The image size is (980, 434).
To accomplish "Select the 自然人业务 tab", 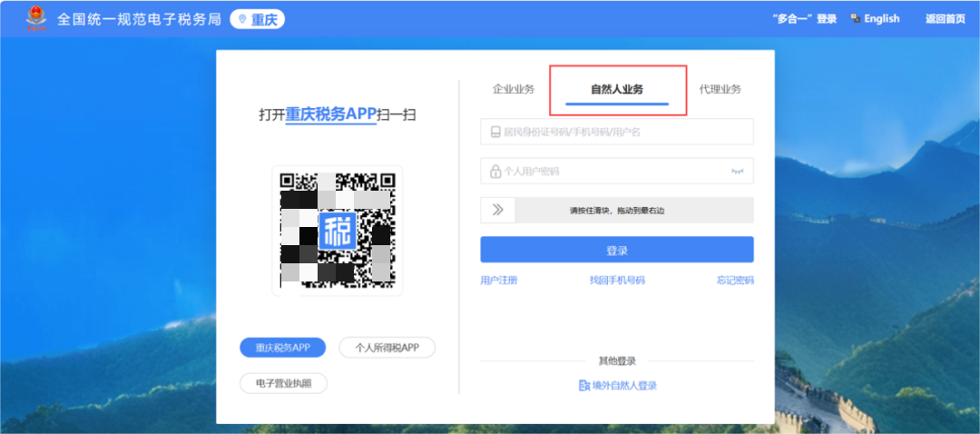I will pos(617,89).
